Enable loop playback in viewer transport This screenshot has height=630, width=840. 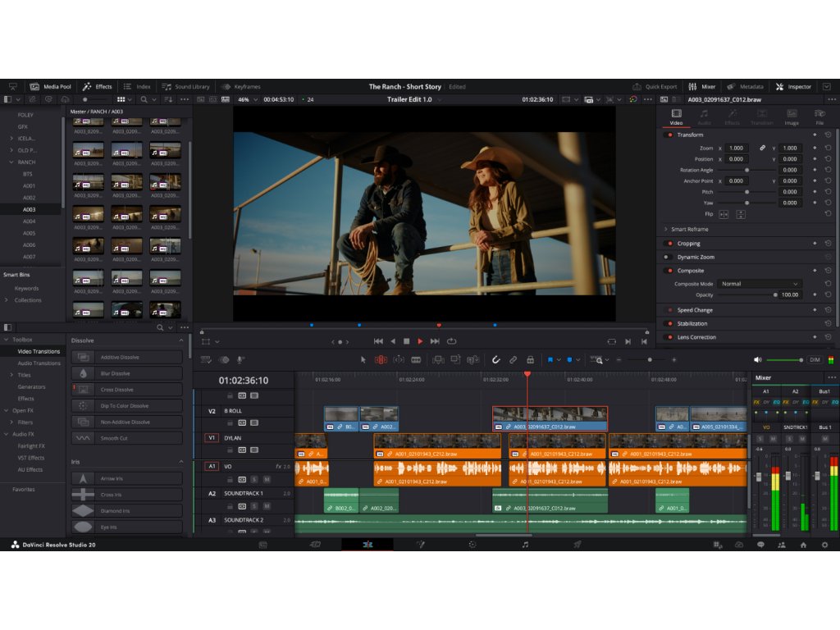[x=451, y=341]
